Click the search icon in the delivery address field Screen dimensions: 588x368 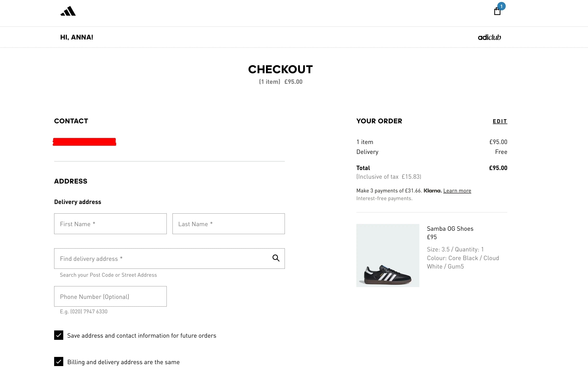coord(276,258)
